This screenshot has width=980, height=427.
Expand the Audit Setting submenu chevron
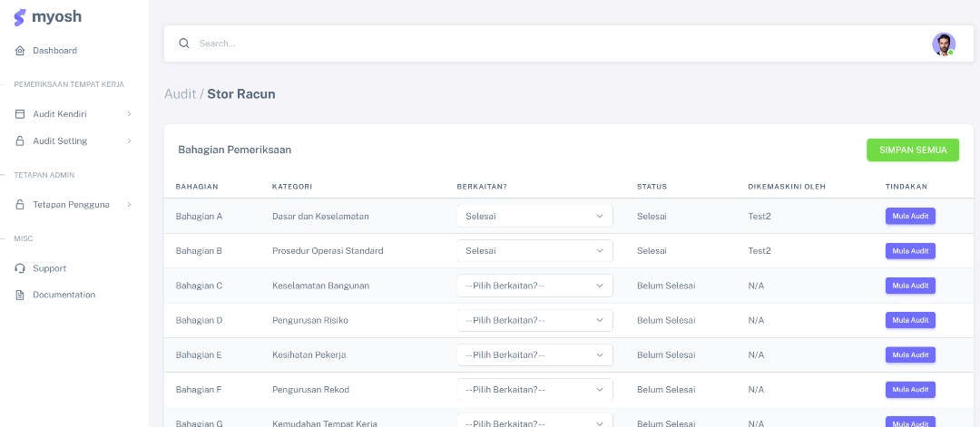pyautogui.click(x=129, y=141)
